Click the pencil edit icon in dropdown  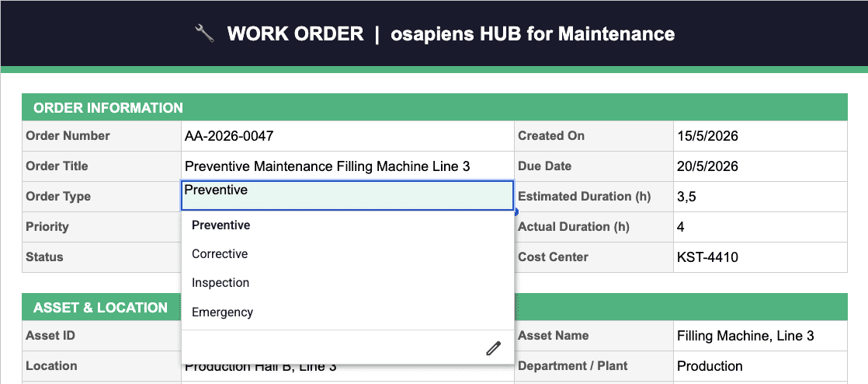[x=493, y=348]
